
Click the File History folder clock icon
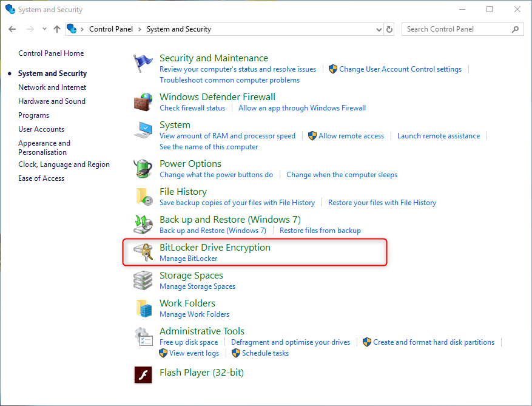click(144, 197)
